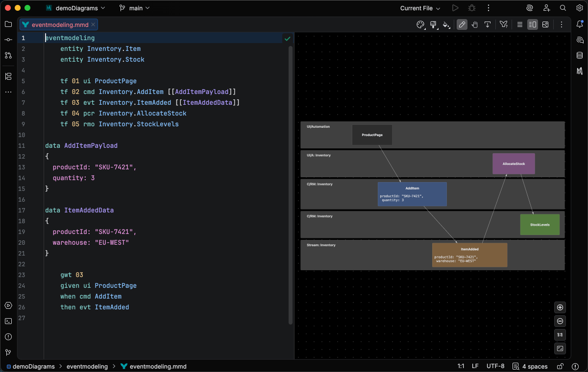Image resolution: width=588 pixels, height=372 pixels.
Task: Open the fill bucket color menu
Action: point(446,24)
